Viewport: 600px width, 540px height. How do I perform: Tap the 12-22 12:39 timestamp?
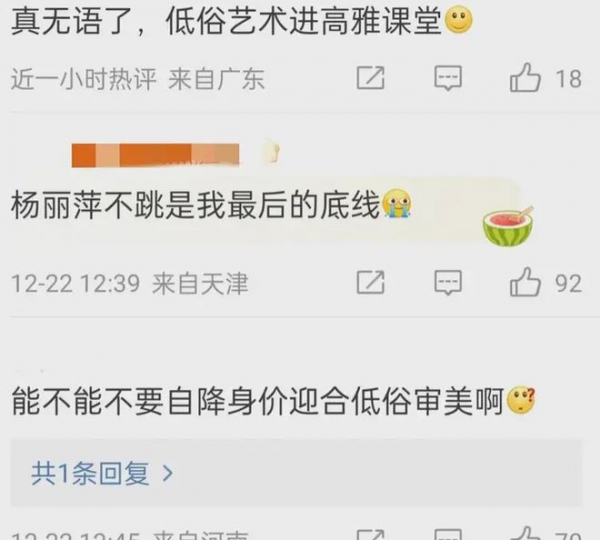click(75, 284)
